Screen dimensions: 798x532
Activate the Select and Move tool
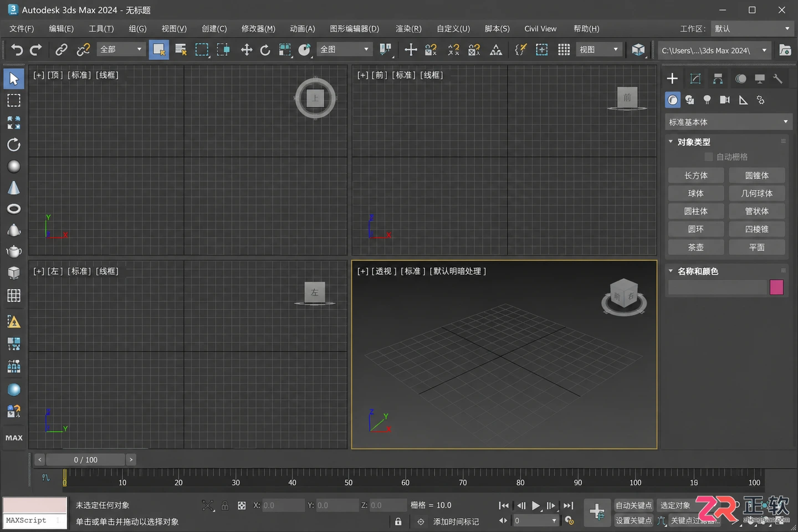tap(246, 50)
